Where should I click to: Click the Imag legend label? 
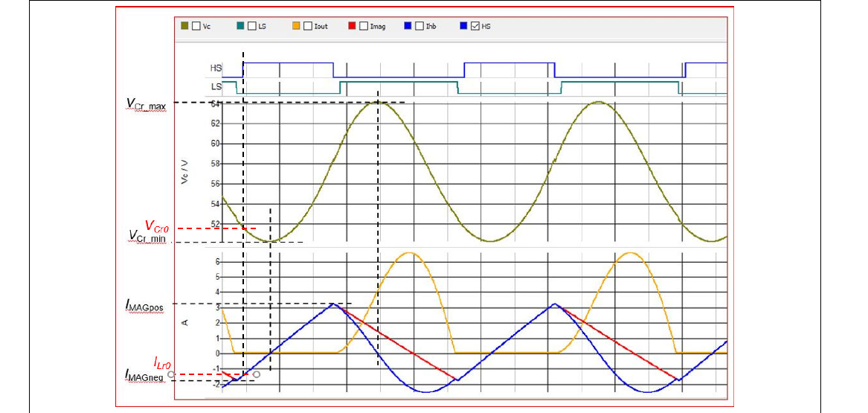[378, 27]
